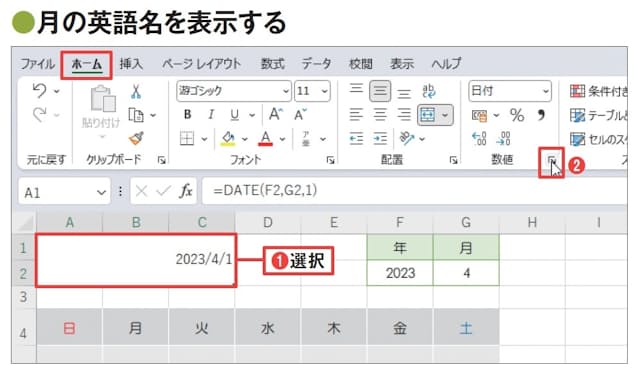Switch to the 校閲 tab

[361, 63]
